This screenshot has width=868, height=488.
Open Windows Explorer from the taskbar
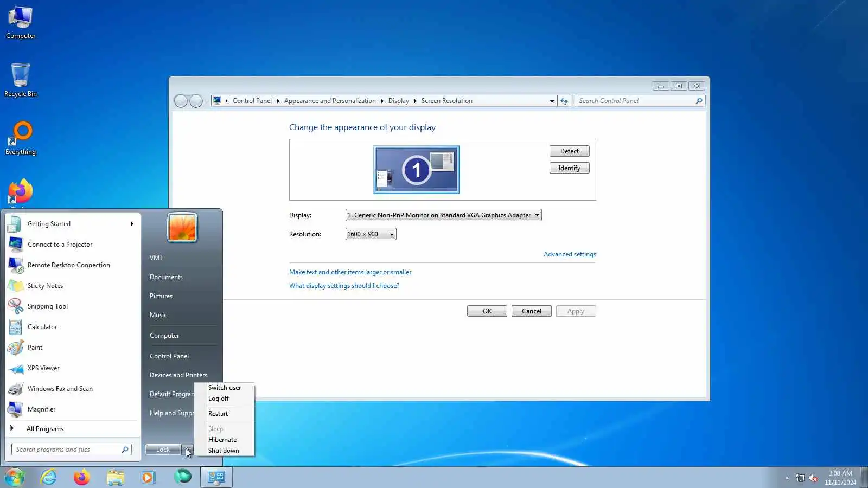(x=115, y=477)
